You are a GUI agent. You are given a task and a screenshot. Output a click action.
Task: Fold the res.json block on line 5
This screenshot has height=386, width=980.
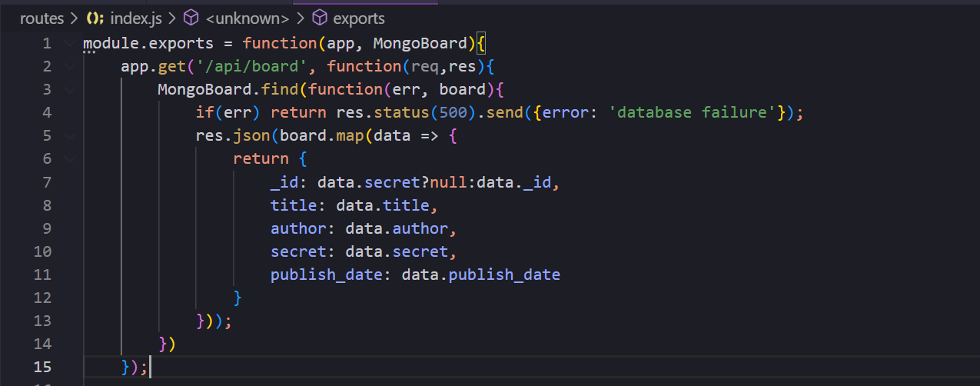71,136
